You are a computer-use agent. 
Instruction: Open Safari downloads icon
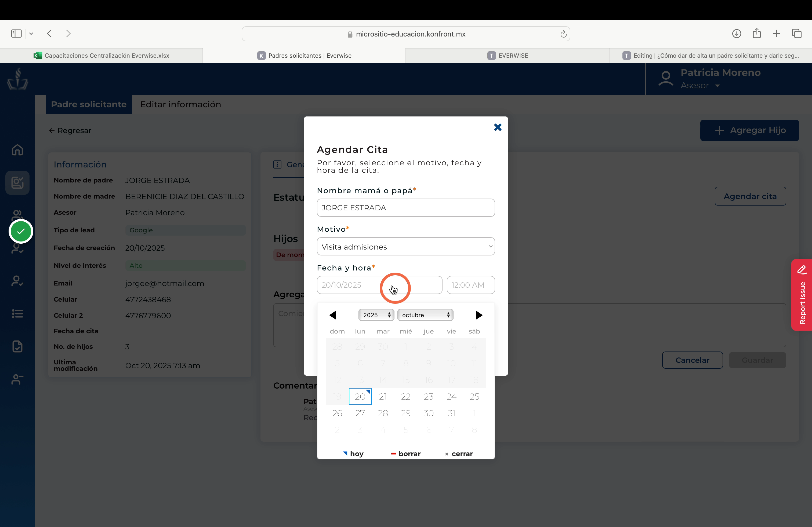click(736, 33)
